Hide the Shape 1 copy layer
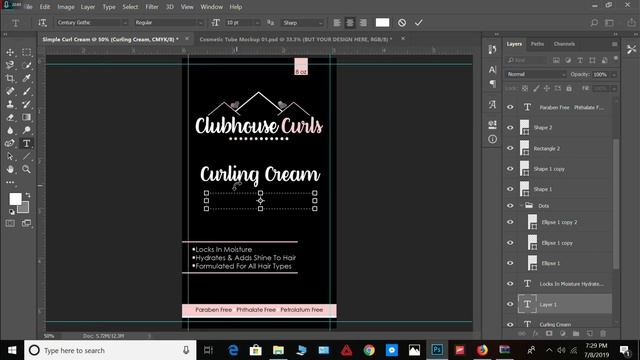640x360 pixels. tap(510, 169)
